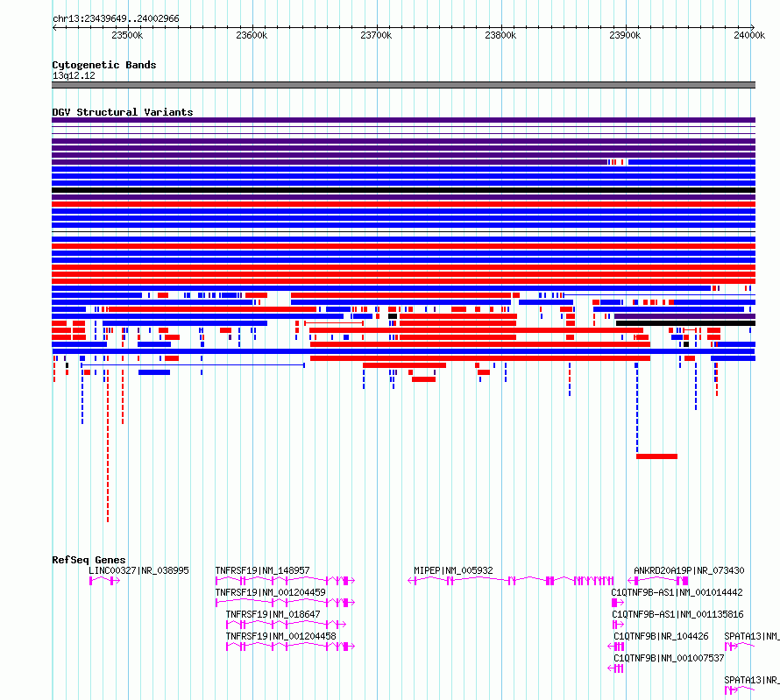The height and width of the screenshot is (700, 780).
Task: Click the C1QTNF9B-AS1 NM_001014442 gene glyph
Action: click(x=617, y=603)
